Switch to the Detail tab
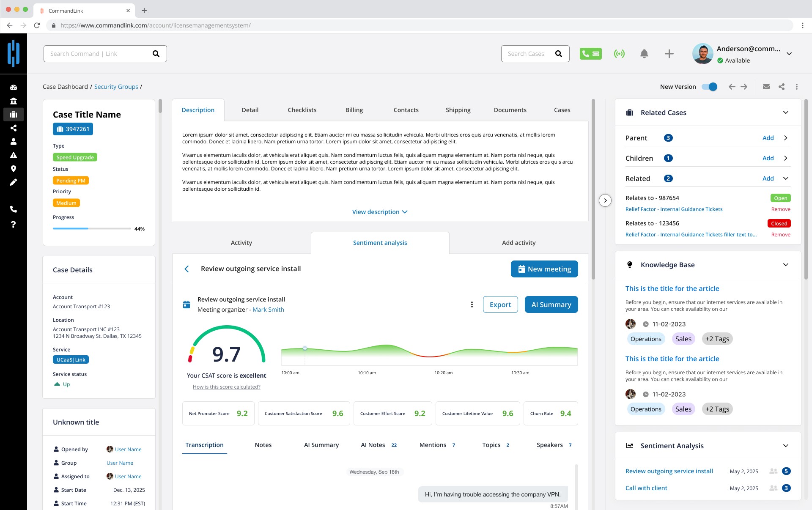The image size is (812, 510). [x=250, y=110]
